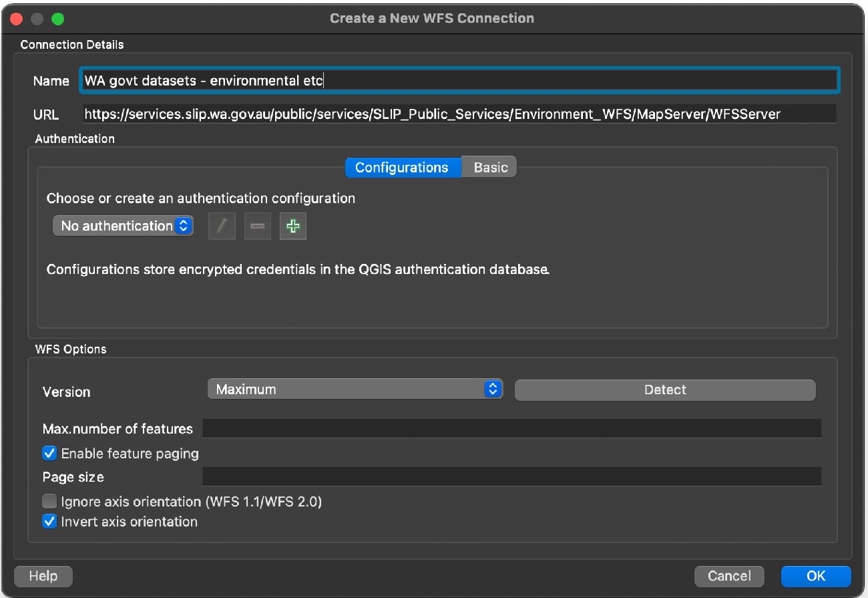Click the remove authentication configuration minus icon

click(x=257, y=227)
